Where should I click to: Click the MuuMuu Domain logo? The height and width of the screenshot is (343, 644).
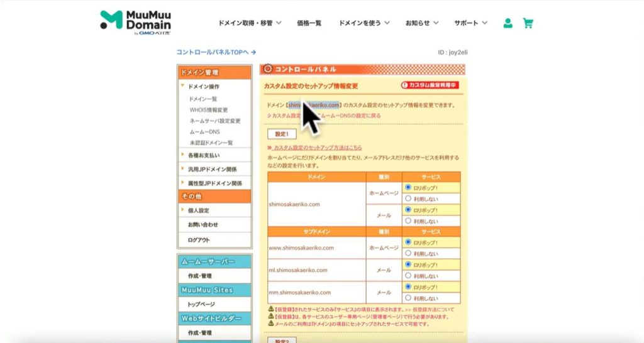[x=135, y=22]
